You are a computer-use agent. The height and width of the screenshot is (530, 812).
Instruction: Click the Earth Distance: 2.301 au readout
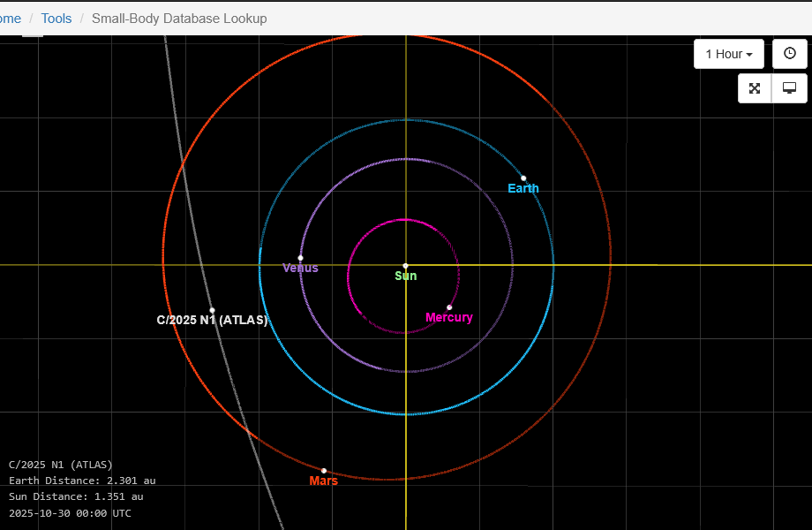pos(82,481)
